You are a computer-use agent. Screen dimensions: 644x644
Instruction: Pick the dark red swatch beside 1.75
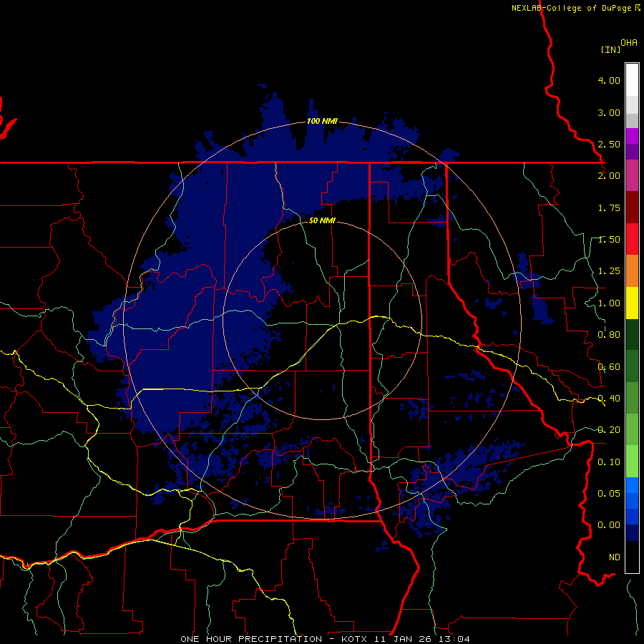coord(632,208)
